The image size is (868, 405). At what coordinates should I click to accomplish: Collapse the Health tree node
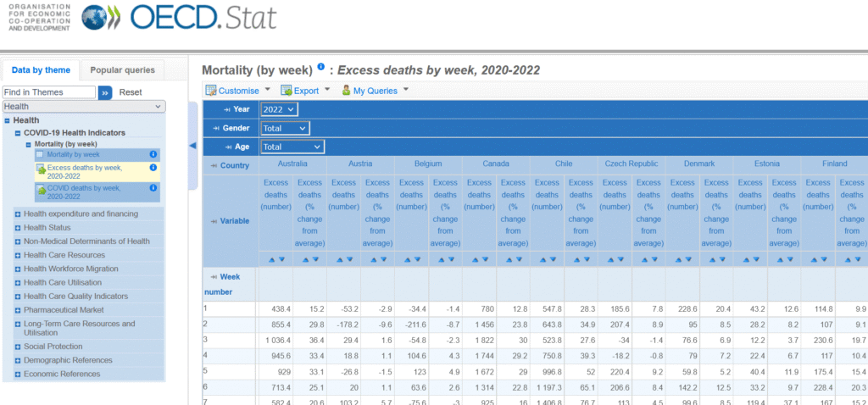point(7,120)
